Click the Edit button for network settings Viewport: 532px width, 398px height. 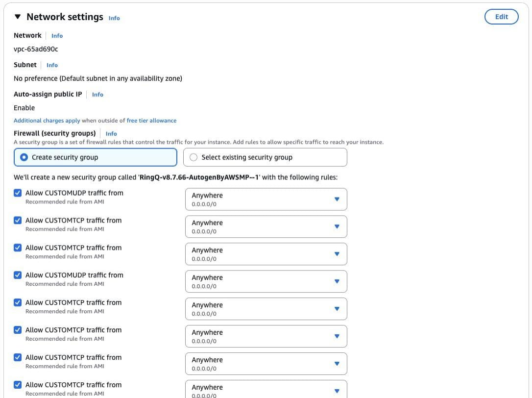pos(501,16)
